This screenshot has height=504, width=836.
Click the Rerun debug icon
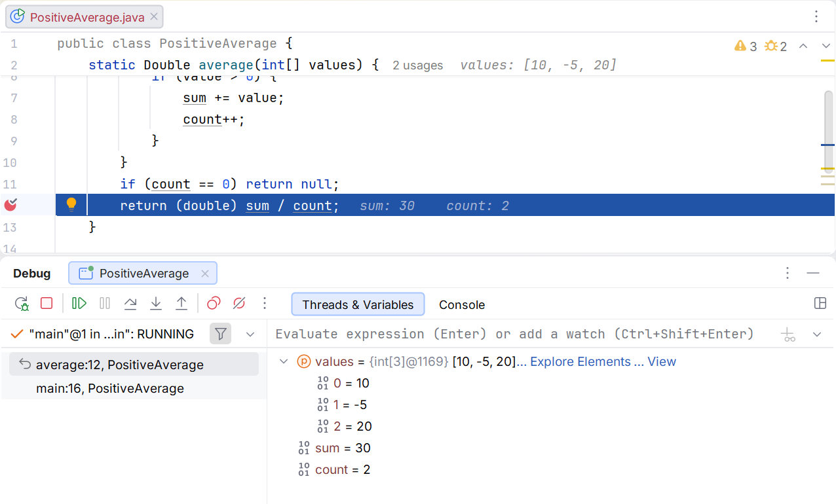click(x=22, y=304)
